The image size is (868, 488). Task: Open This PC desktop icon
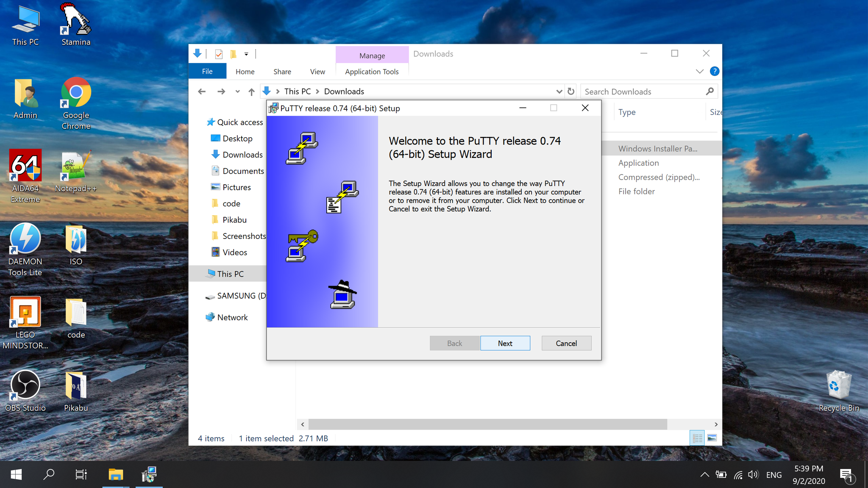click(25, 25)
